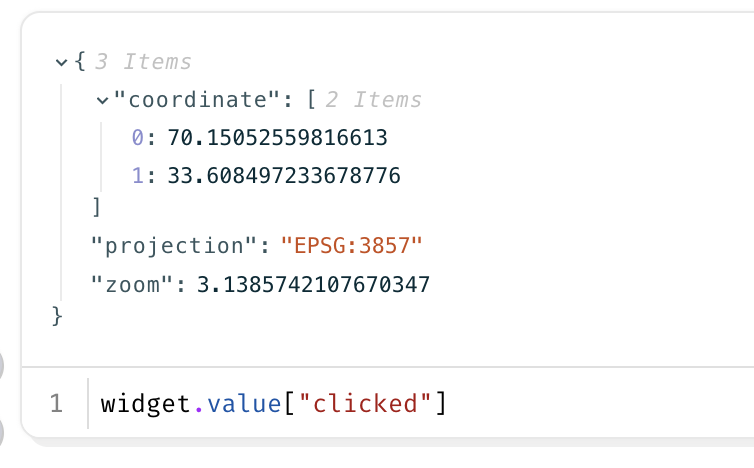The image size is (754, 468).
Task: Place cursor on "widget" in the code cell
Action: point(146,404)
